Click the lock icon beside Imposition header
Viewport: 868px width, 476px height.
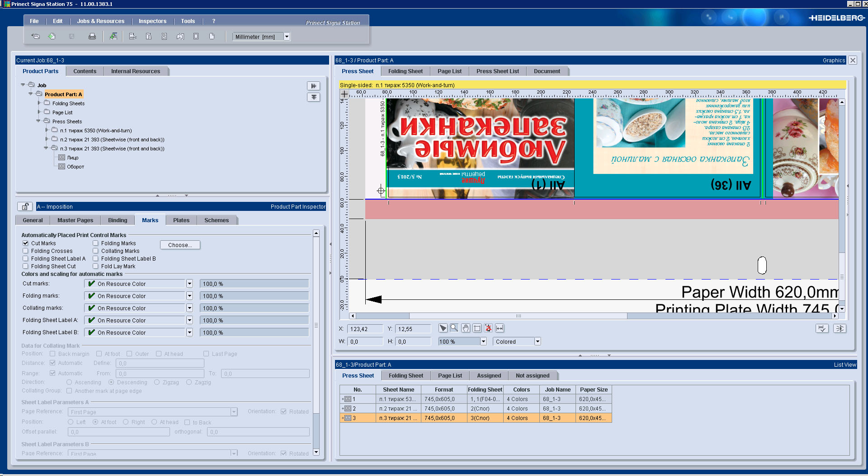coord(25,206)
